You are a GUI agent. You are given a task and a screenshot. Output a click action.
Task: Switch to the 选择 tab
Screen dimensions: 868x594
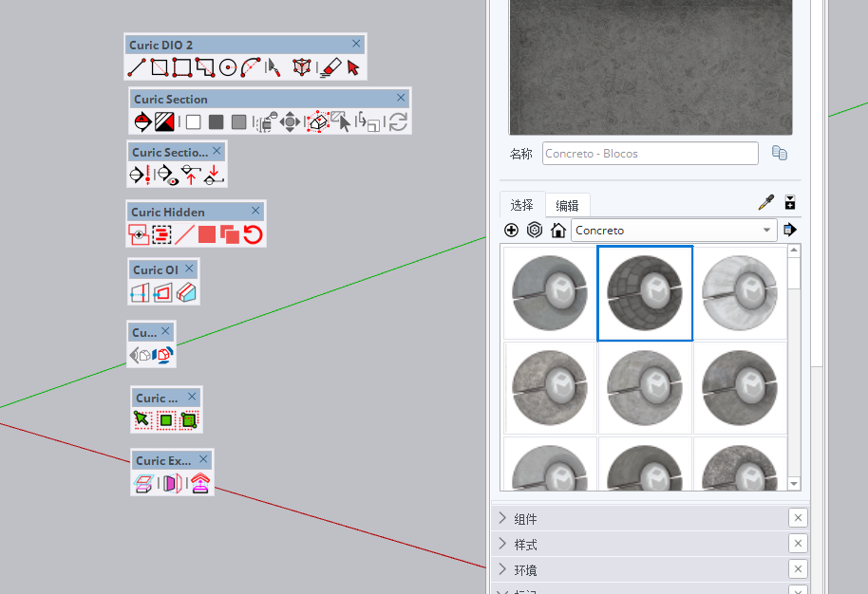tap(521, 205)
